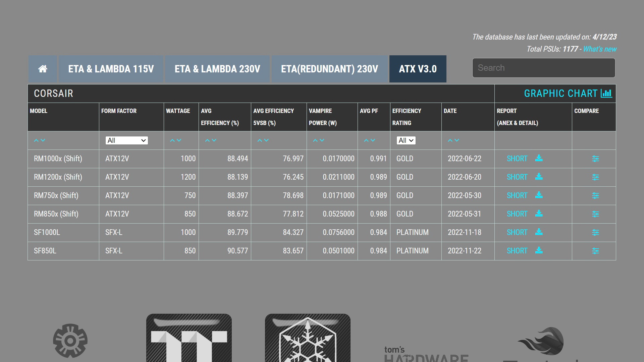The image size is (644, 362).
Task: Open SHORT report for RM750x (Shift)
Action: pyautogui.click(x=517, y=195)
